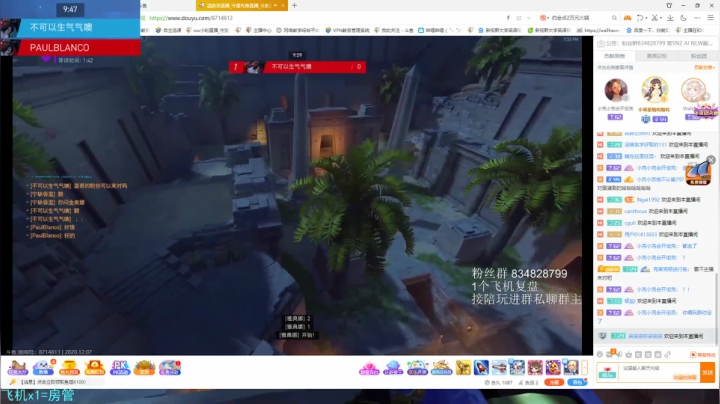
Task: Click the search magnifier in browser toolbar
Action: click(x=614, y=18)
